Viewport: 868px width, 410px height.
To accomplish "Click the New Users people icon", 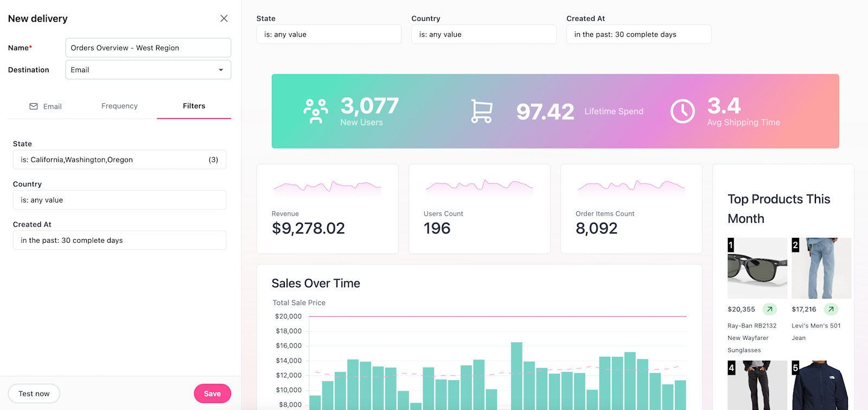I will click(316, 111).
